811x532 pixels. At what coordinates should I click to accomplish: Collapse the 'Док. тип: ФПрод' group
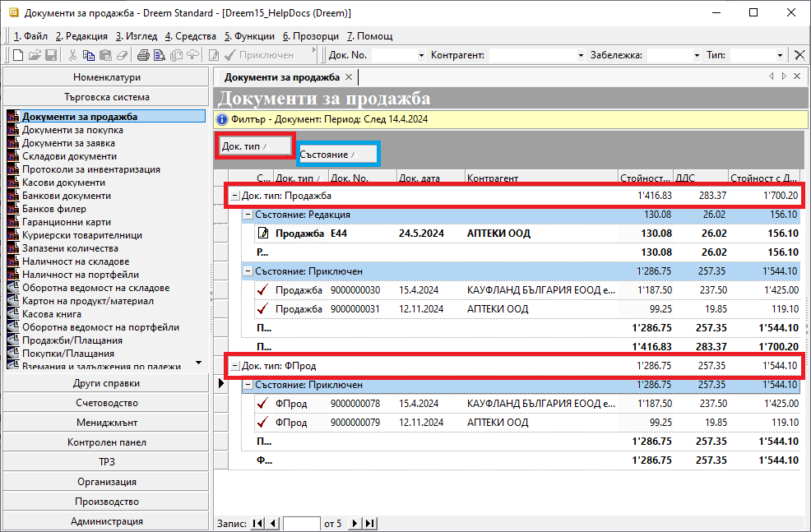click(x=235, y=366)
